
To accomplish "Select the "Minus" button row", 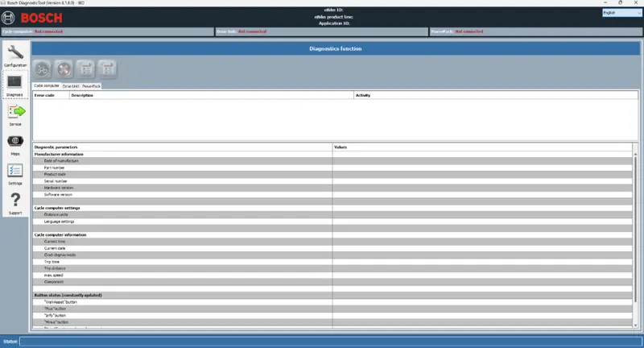I will click(332, 322).
